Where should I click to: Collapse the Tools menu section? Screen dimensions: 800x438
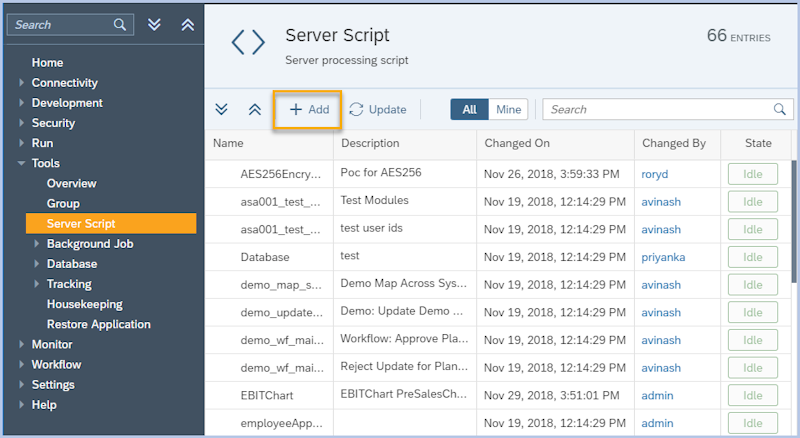pos(21,163)
